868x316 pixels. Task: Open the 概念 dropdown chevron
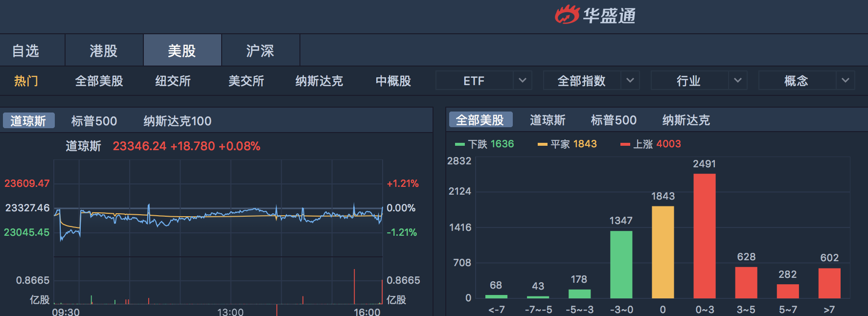click(845, 80)
